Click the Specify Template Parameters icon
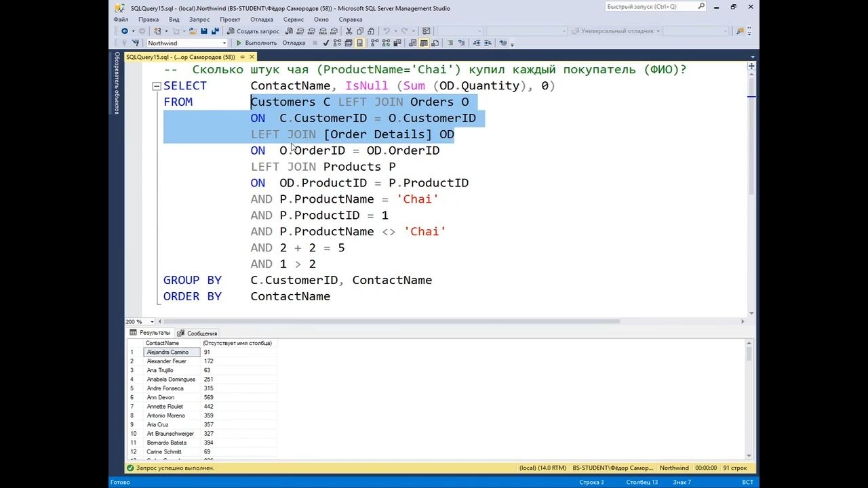 click(503, 43)
